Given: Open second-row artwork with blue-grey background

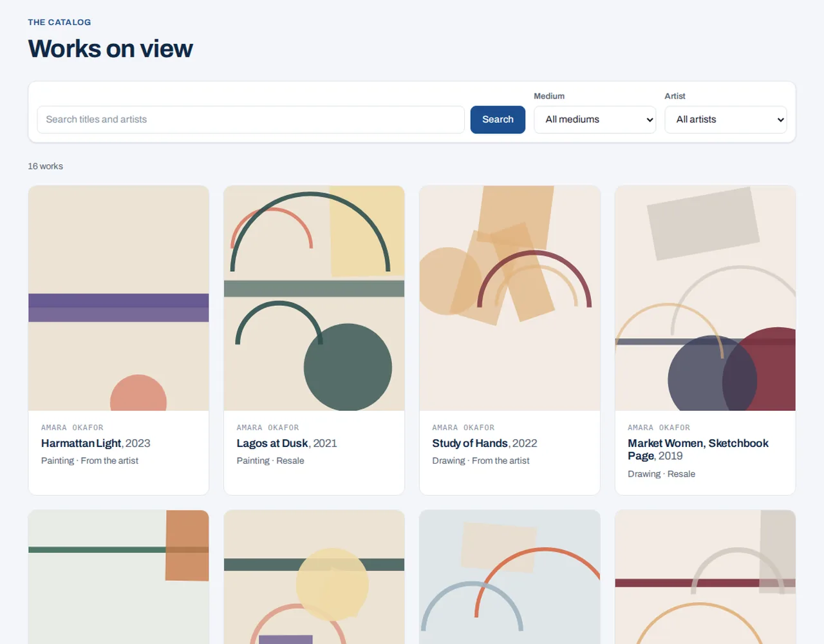Looking at the screenshot, I should (x=510, y=577).
